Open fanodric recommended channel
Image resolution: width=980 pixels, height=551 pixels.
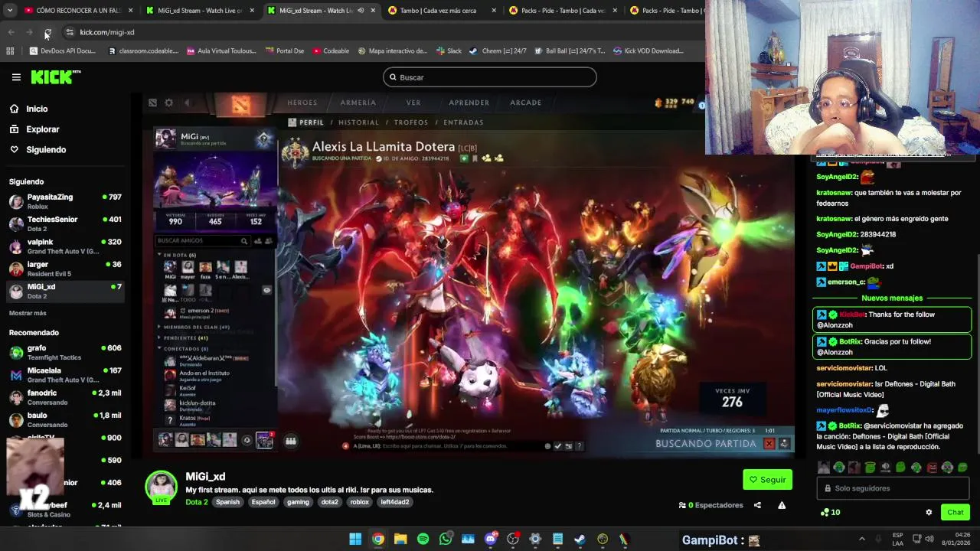coord(65,397)
